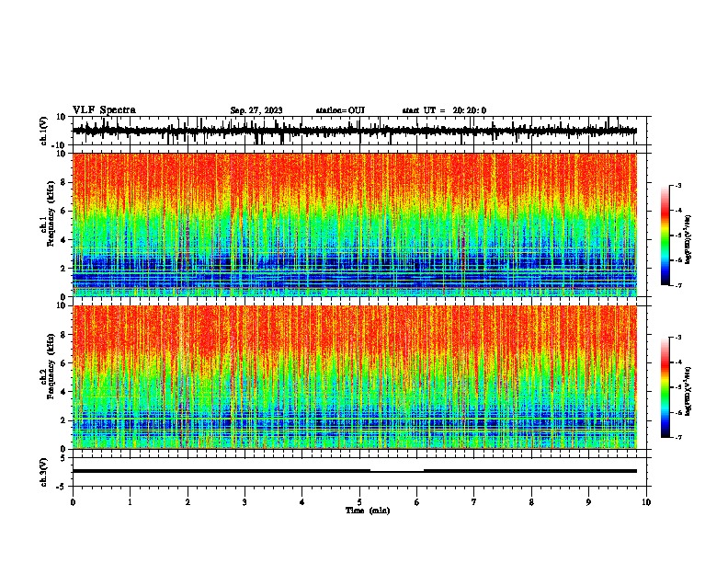Click the ch.1 waveform amplitude trace
This screenshot has width=728, height=563.
355,131
